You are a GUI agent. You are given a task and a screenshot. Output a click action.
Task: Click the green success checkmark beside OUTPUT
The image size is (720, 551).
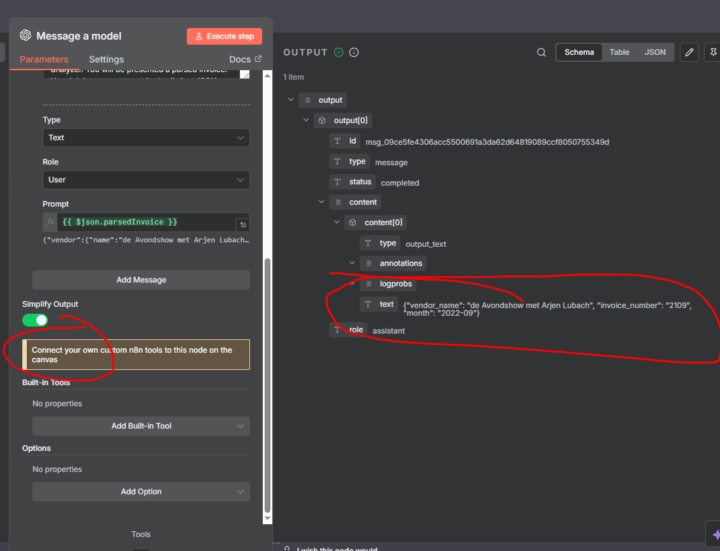click(338, 52)
